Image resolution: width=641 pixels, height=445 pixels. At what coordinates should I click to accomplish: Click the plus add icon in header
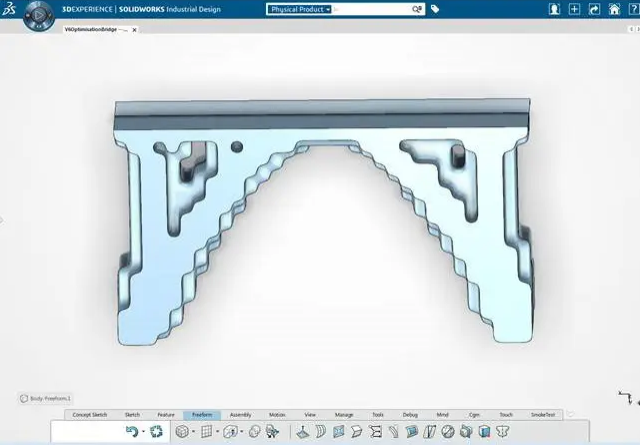tap(574, 9)
